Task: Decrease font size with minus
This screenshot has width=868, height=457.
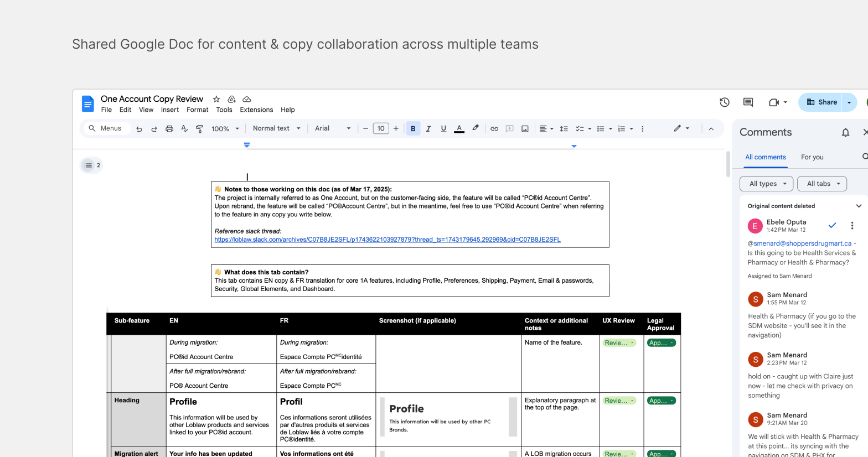Action: pos(365,128)
